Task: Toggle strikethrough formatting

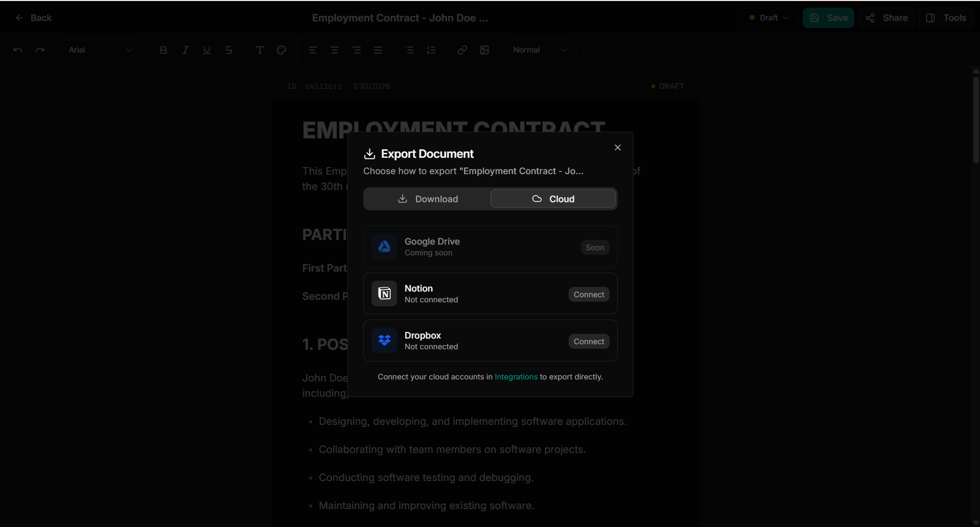Action: tap(229, 50)
